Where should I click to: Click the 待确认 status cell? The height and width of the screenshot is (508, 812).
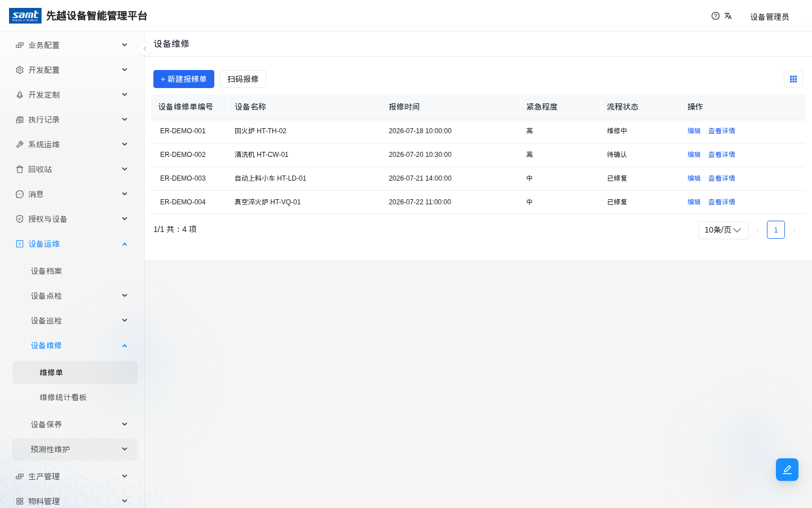click(617, 155)
